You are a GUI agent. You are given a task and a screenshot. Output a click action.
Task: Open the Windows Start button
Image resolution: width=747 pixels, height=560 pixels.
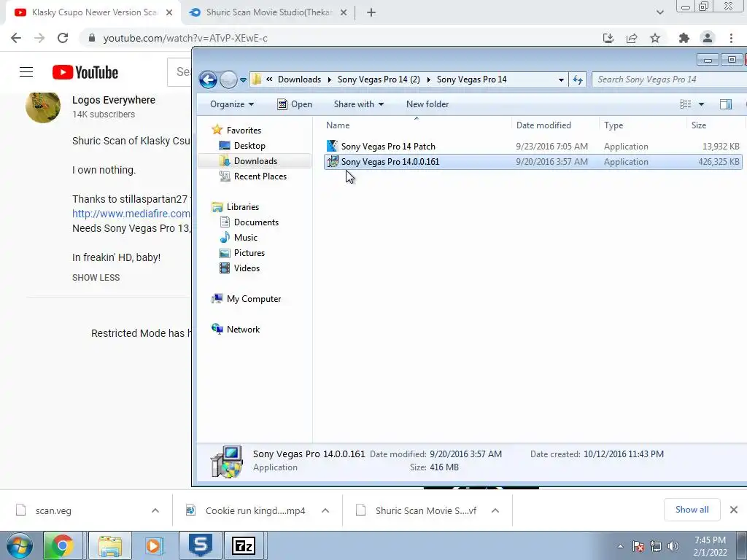19,545
